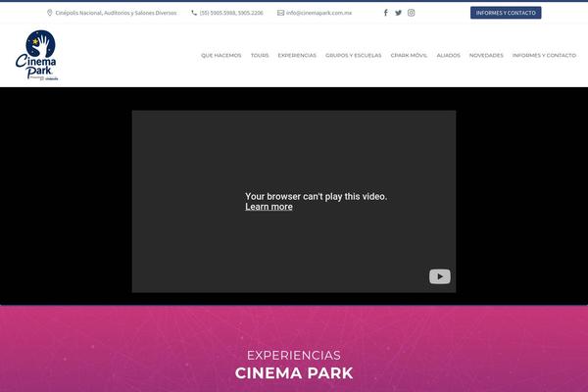This screenshot has height=392, width=588.
Task: Open the Instagram icon link
Action: pos(411,13)
